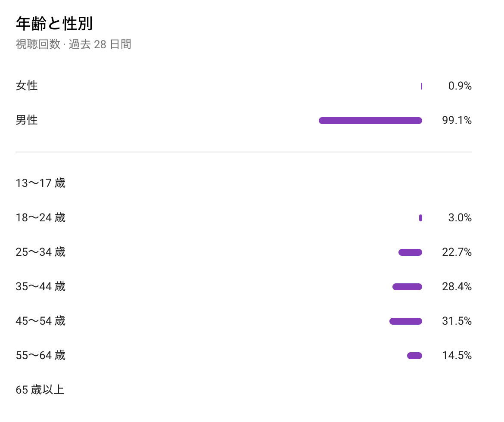
Task: Click the 年齢と性別 card title
Action: (54, 24)
